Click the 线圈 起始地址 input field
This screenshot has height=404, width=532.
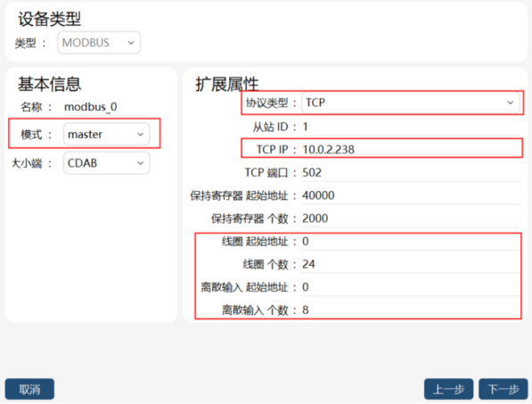point(411,241)
